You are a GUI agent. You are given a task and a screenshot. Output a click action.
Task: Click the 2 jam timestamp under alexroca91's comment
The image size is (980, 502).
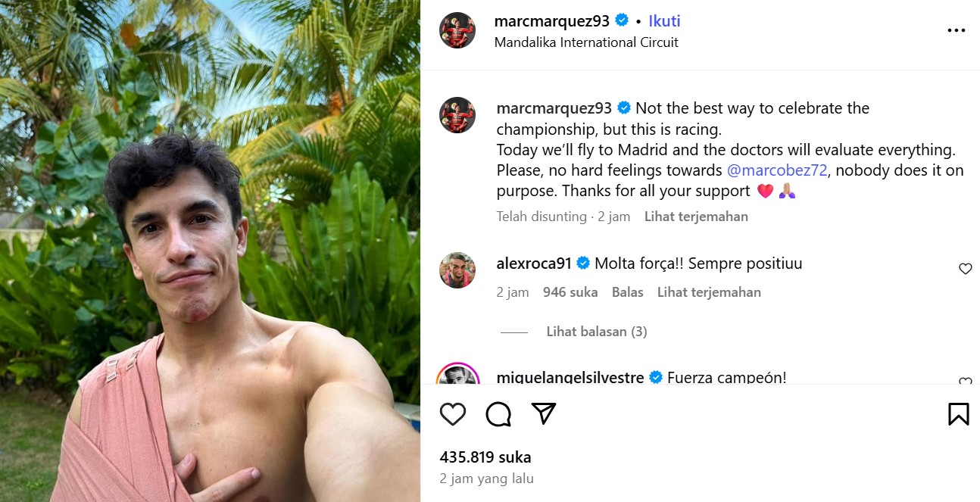point(513,292)
